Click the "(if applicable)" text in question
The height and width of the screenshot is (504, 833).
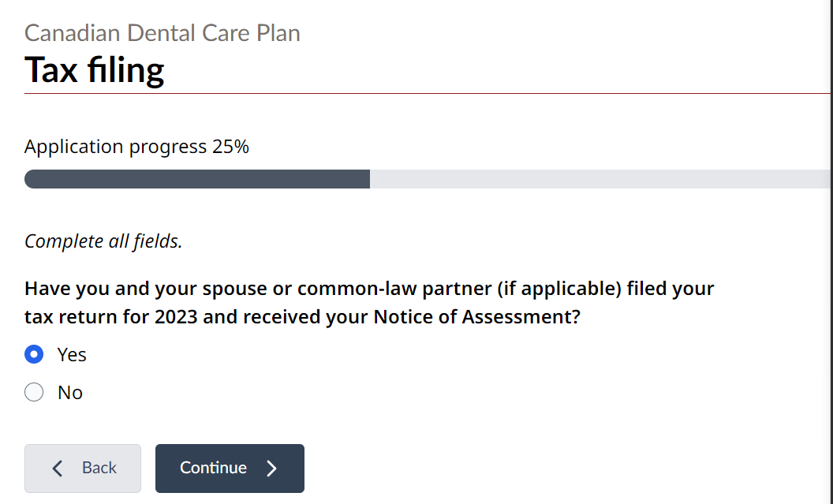559,289
